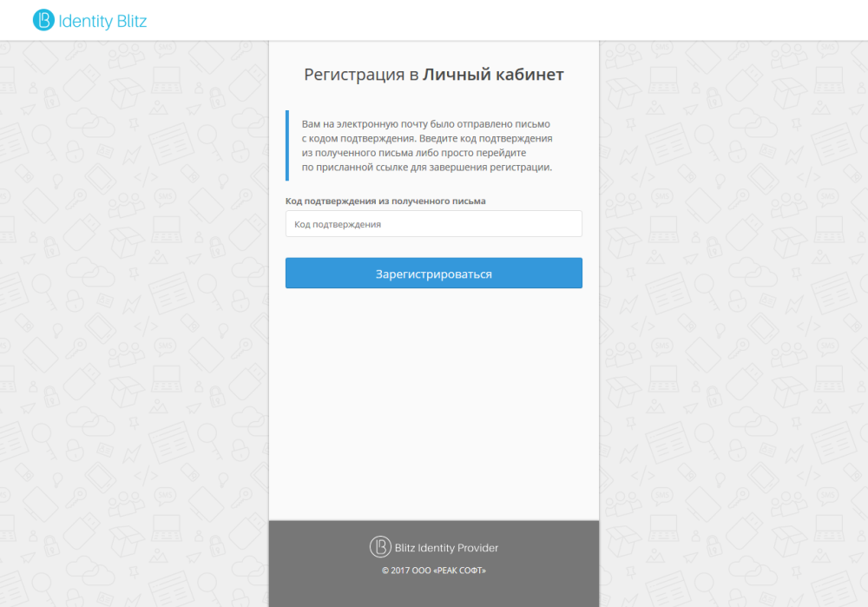Click the blank white area below the register button
The height and width of the screenshot is (607, 868).
[434, 405]
